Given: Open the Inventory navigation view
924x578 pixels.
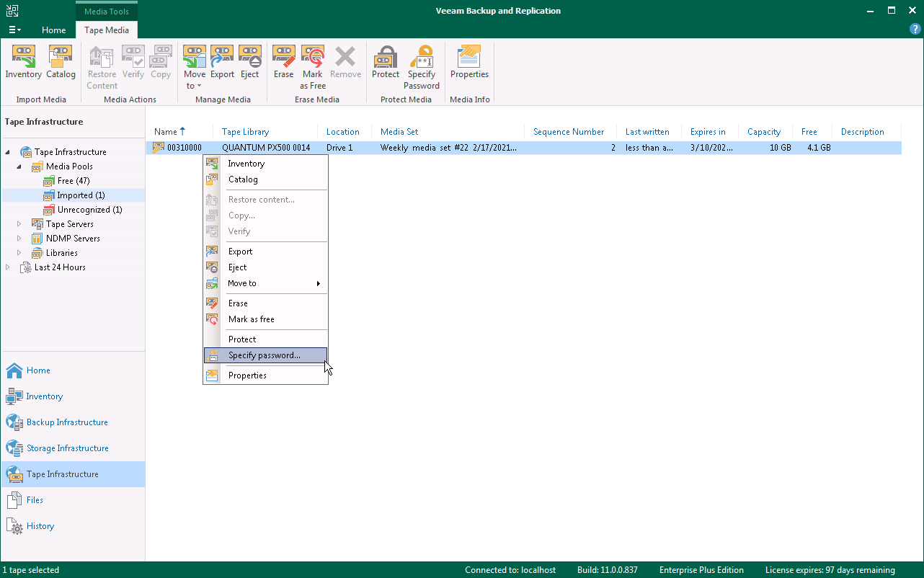Looking at the screenshot, I should [73, 396].
